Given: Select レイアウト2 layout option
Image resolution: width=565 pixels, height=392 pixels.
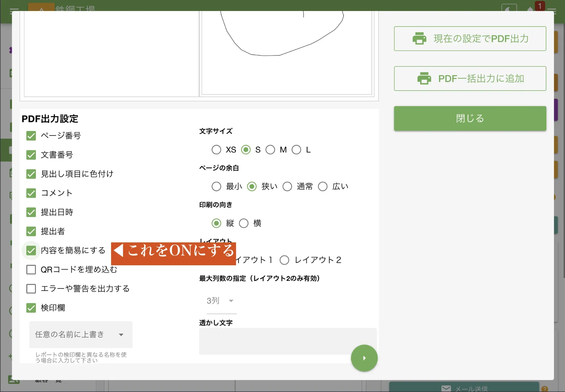Looking at the screenshot, I should click(284, 260).
